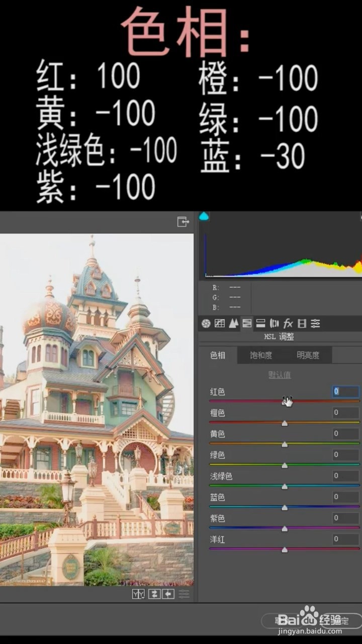
Task: Open the Basic panel aperture icon
Action: [206, 324]
